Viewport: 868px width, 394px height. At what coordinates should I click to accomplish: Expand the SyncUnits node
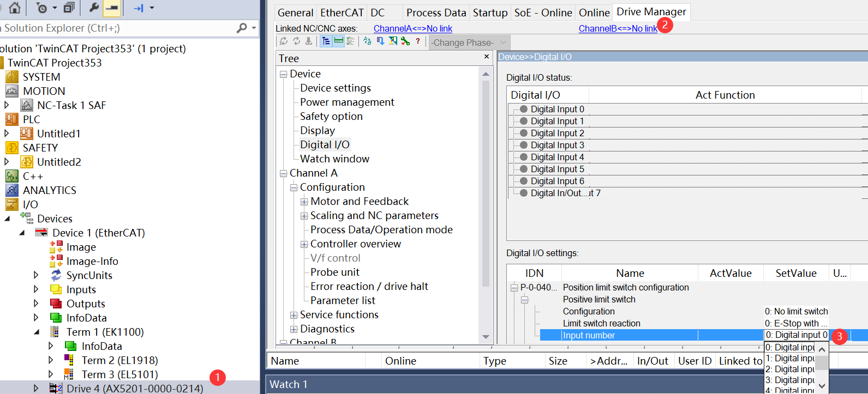[x=36, y=275]
